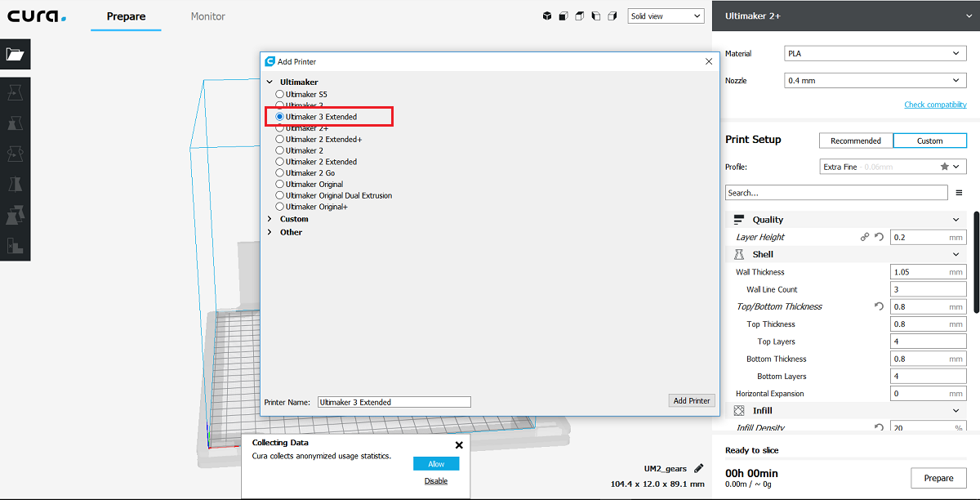Switch camera to front view cube icon
Viewport: 980px width, 500px height.
[563, 16]
